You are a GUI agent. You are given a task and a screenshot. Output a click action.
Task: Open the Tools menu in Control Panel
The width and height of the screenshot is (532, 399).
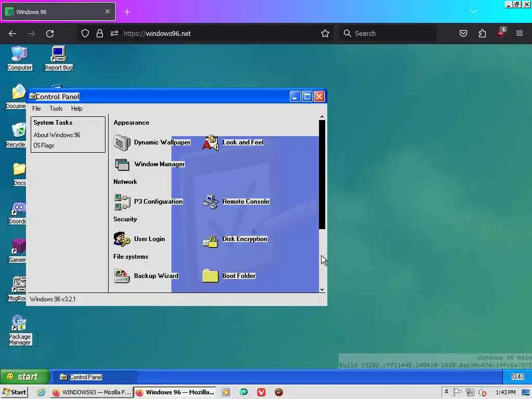56,109
